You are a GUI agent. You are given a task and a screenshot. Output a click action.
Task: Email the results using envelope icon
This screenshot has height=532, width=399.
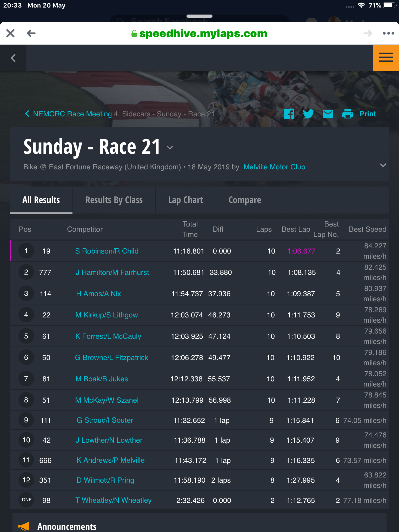[328, 114]
